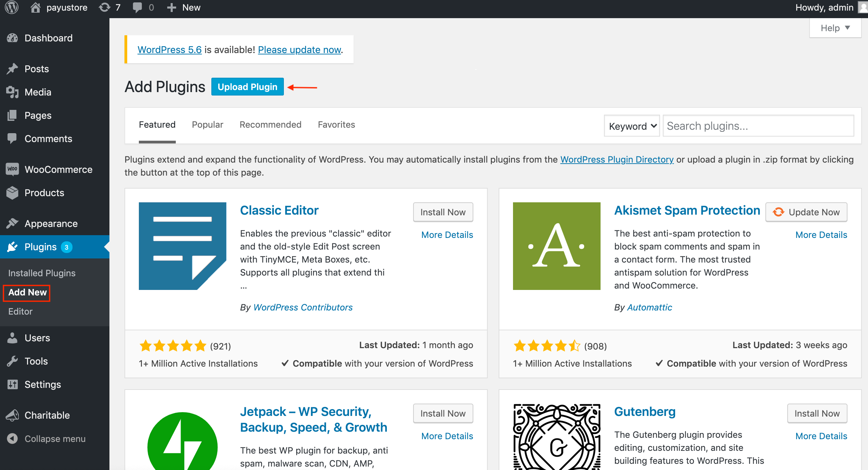Click the Media icon in the sidebar
868x470 pixels.
point(12,92)
